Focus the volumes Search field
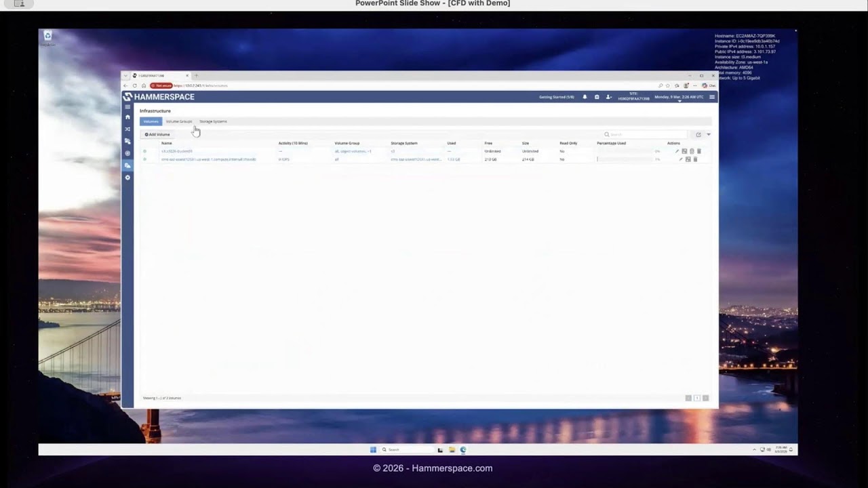868x488 pixels. click(x=644, y=134)
